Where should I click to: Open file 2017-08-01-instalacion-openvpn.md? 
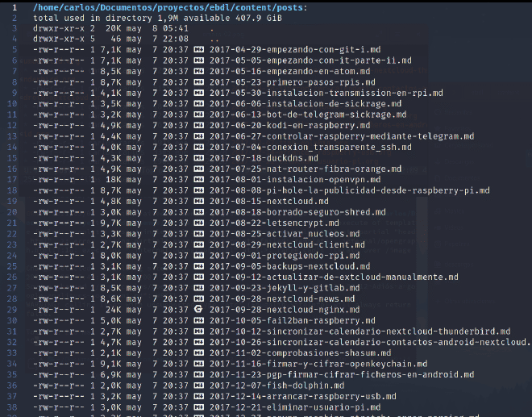[295, 180]
